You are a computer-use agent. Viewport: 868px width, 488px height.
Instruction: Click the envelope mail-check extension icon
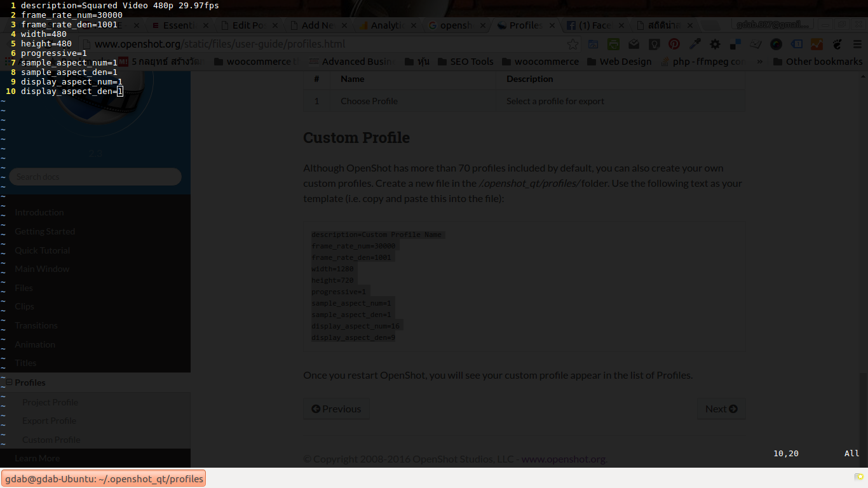[x=634, y=44]
